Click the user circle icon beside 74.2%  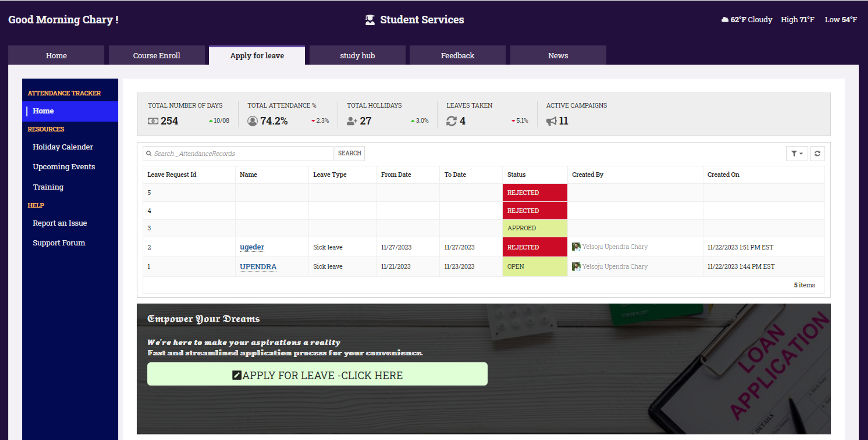252,121
